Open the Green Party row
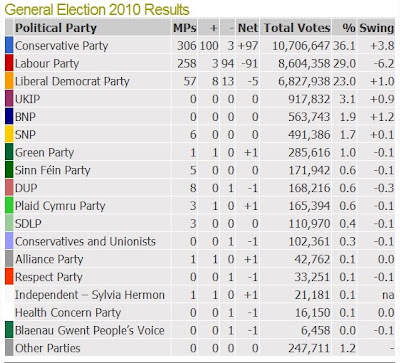Screen dimensions: 400x363 (200, 152)
